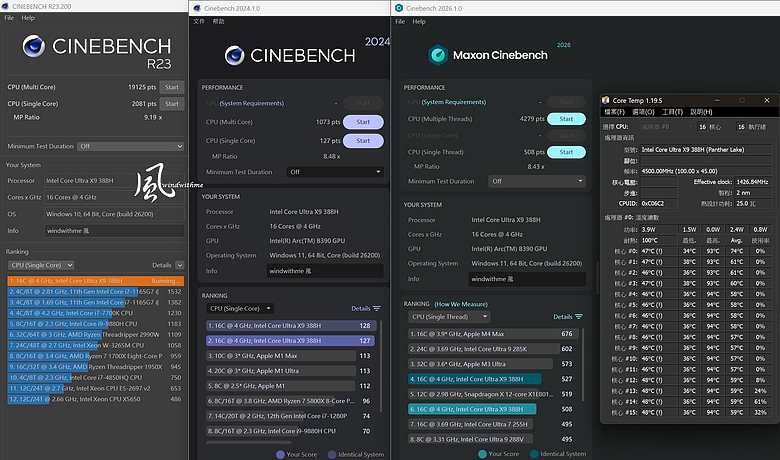Start the CPU (Single Thread) test in 2026
This screenshot has height=460, width=780.
[566, 152]
